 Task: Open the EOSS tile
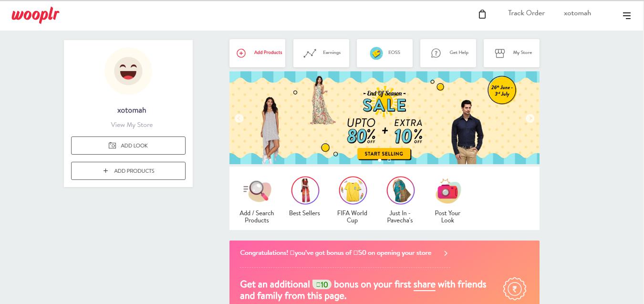coord(384,53)
